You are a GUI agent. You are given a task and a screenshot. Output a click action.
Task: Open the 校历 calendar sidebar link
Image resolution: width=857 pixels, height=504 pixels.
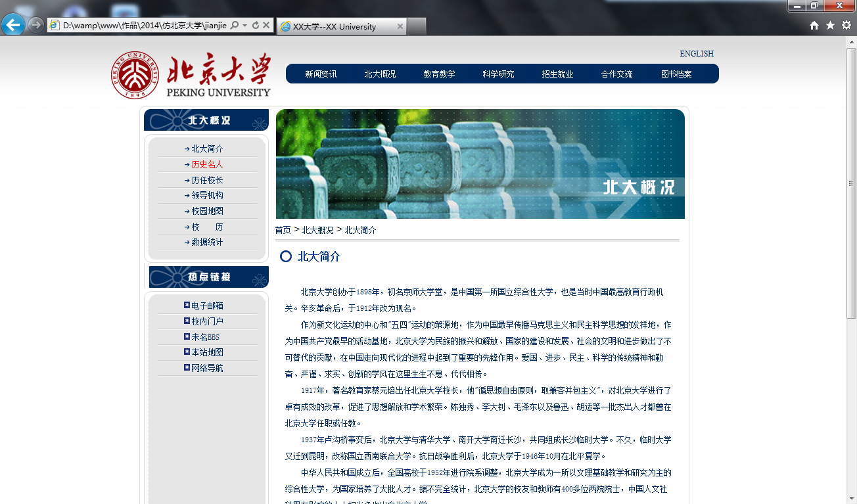[x=207, y=227]
